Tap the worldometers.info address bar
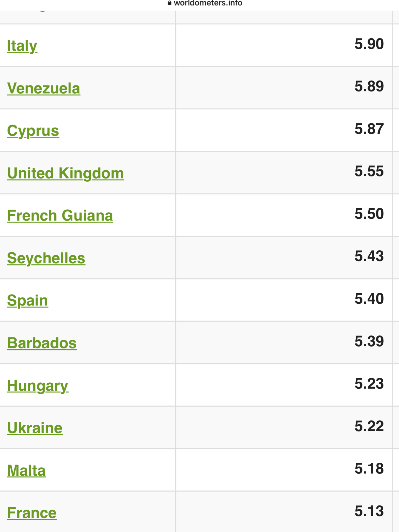Viewport: 399px width, 532px height. point(205,3)
